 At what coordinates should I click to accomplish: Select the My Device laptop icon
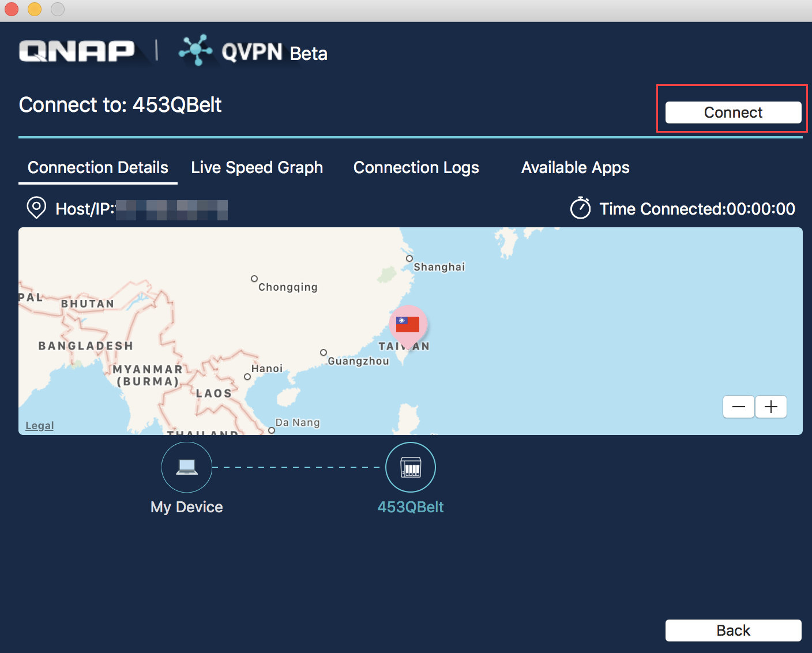186,467
